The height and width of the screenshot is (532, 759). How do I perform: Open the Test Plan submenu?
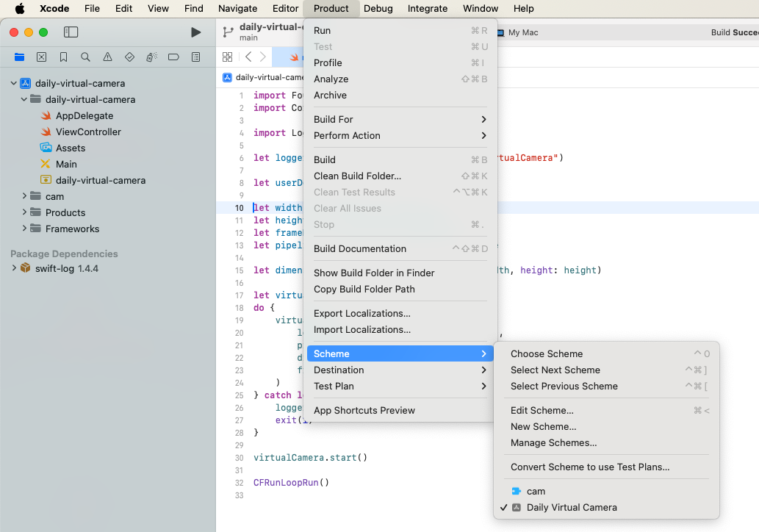(x=400, y=387)
